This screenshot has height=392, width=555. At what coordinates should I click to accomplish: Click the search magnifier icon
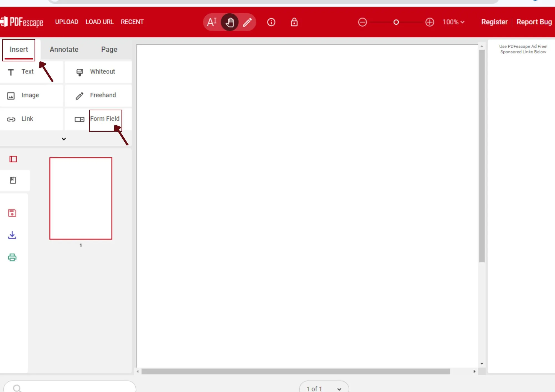coord(17,388)
